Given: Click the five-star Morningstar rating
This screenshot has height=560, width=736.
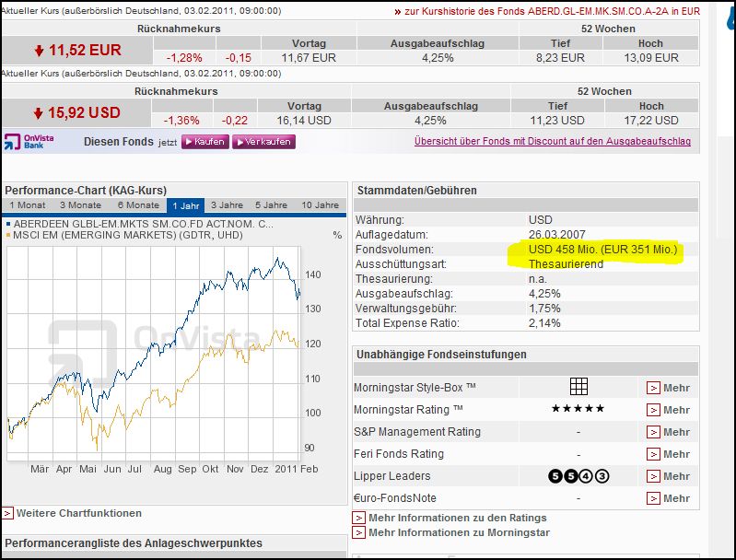Looking at the screenshot, I should tap(578, 408).
